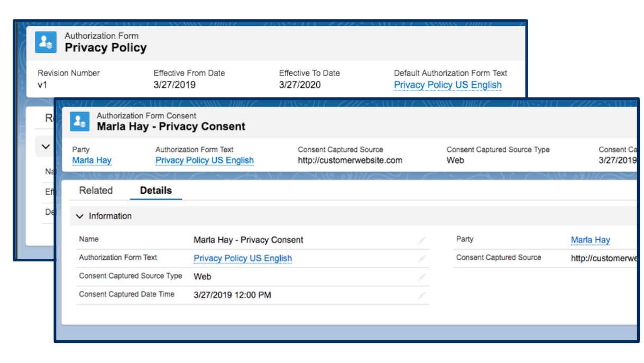Open Marla Hay link under Party header
The image size is (644, 363).
tap(92, 160)
